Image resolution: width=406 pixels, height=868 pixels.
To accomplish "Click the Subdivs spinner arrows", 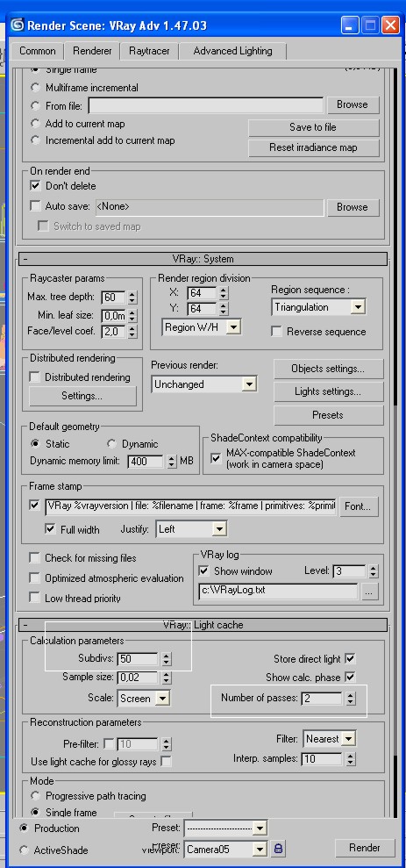I will pyautogui.click(x=167, y=659).
